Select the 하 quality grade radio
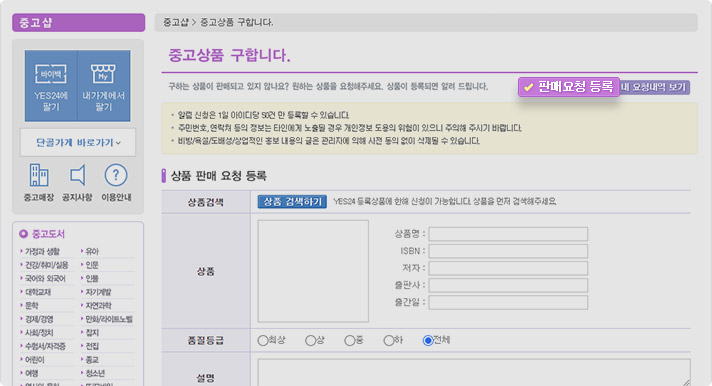The width and height of the screenshot is (712, 386). coord(388,341)
